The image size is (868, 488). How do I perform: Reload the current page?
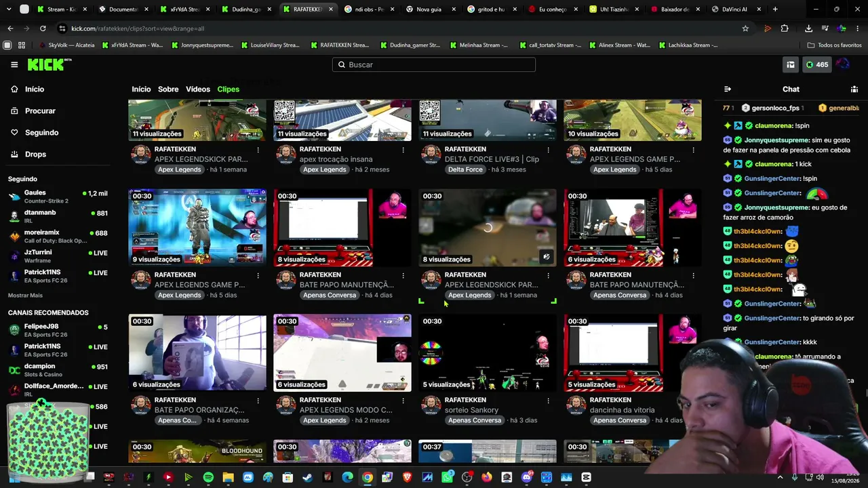[x=43, y=28]
